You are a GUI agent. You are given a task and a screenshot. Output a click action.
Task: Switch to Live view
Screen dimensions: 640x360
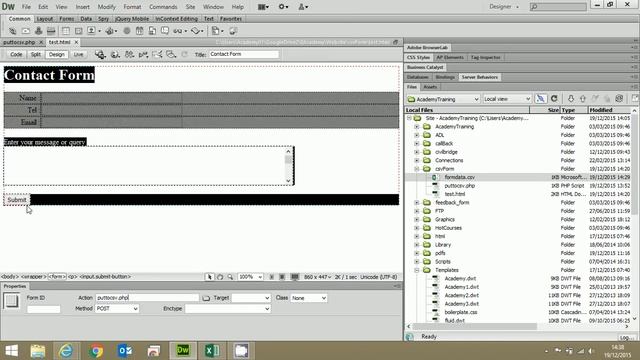tap(78, 54)
